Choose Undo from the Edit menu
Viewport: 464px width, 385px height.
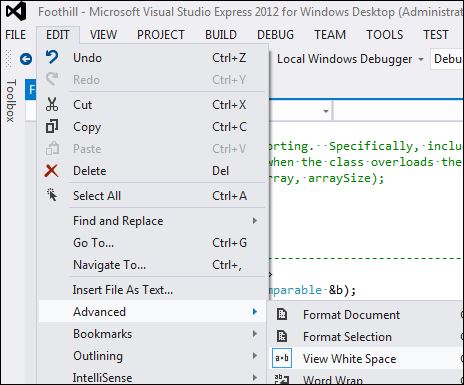(152, 58)
